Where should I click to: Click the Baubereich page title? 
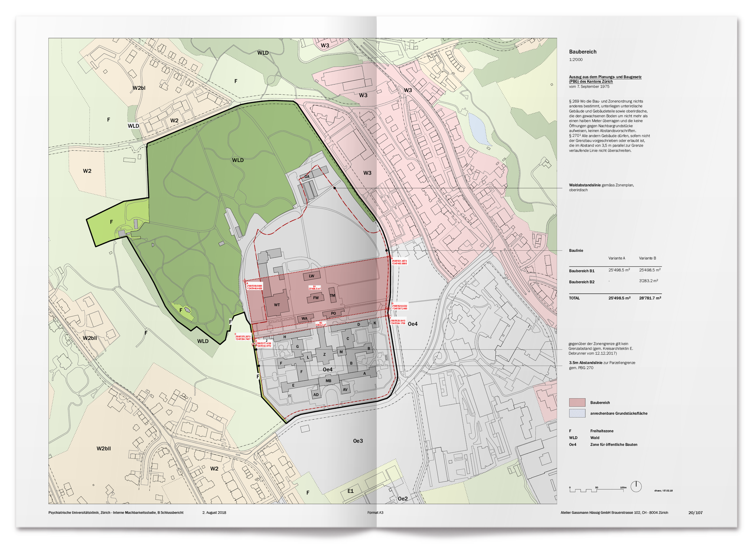coord(583,52)
